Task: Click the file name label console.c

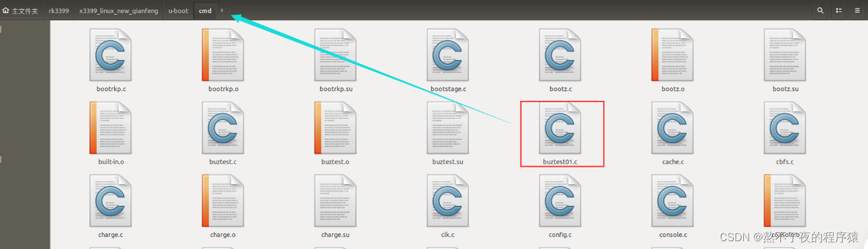Action: pyautogui.click(x=673, y=235)
